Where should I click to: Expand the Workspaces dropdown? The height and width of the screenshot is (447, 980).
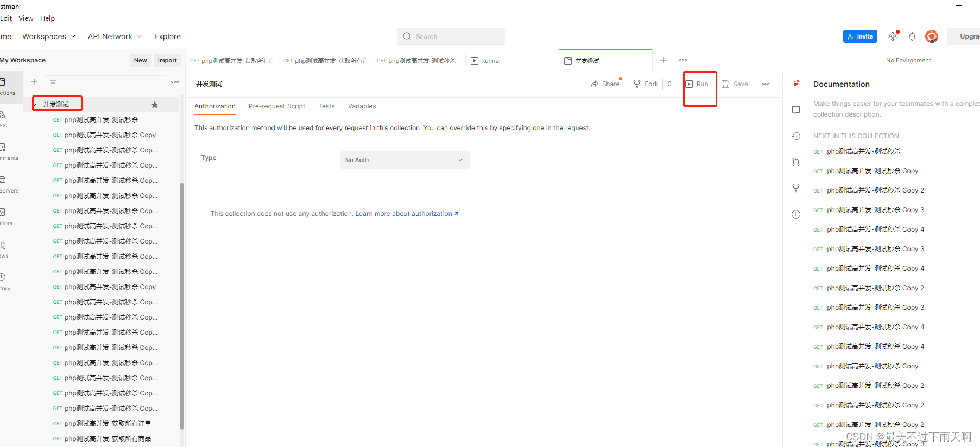coord(49,36)
